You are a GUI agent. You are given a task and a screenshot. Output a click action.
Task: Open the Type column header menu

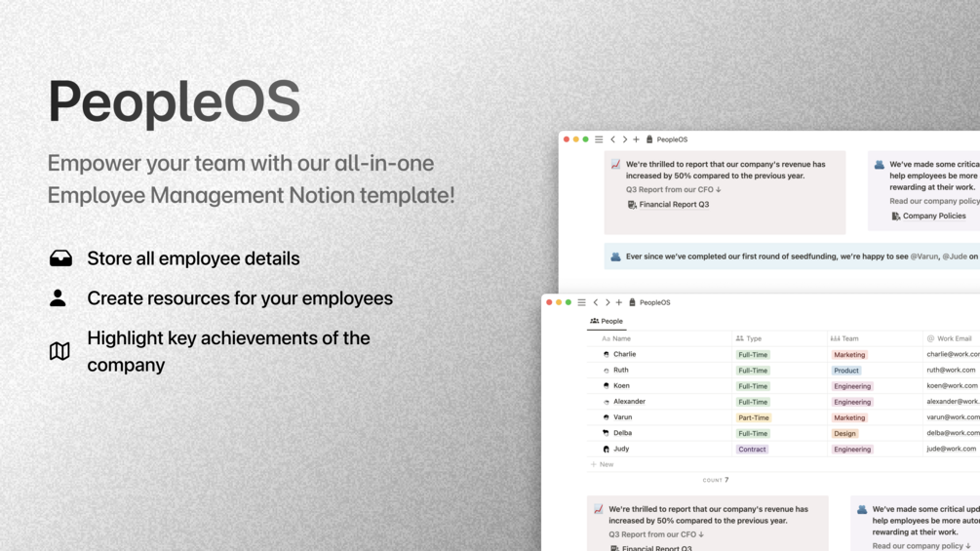point(748,338)
